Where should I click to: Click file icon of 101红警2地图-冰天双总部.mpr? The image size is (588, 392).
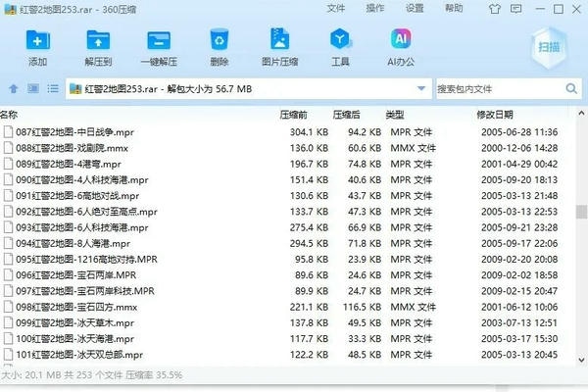(8, 355)
